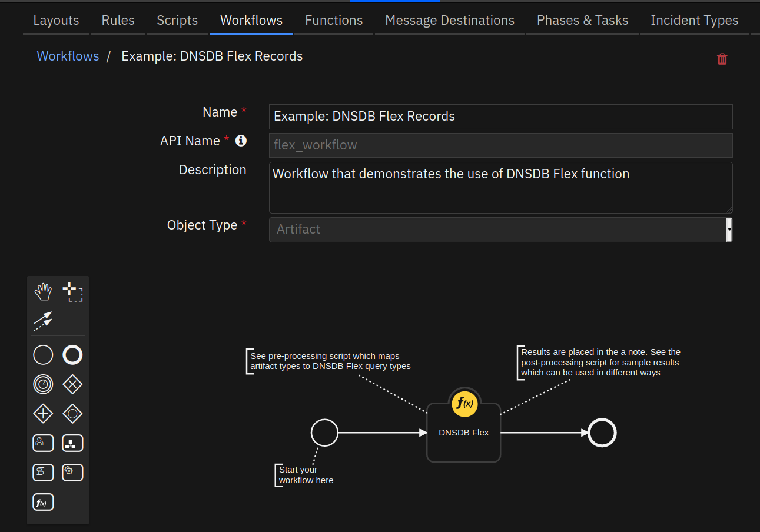Activate the global connect arrows tool
This screenshot has height=532, width=760.
click(x=43, y=321)
